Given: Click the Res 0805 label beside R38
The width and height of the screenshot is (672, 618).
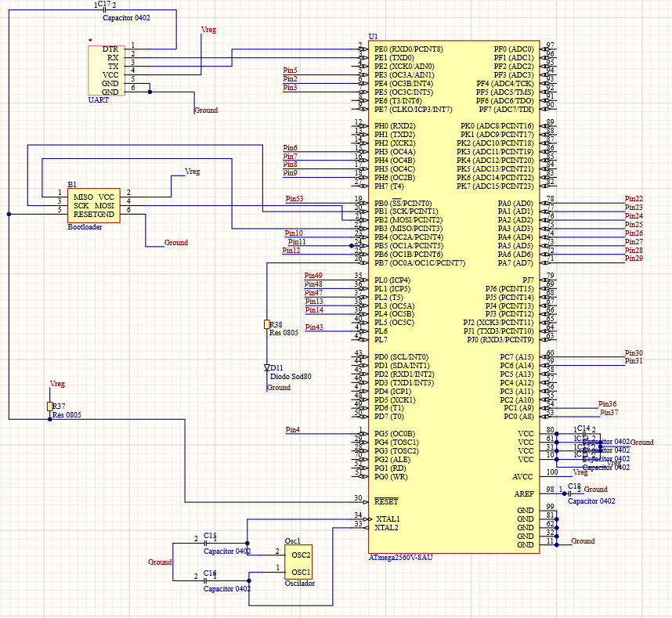Looking at the screenshot, I should (284, 333).
